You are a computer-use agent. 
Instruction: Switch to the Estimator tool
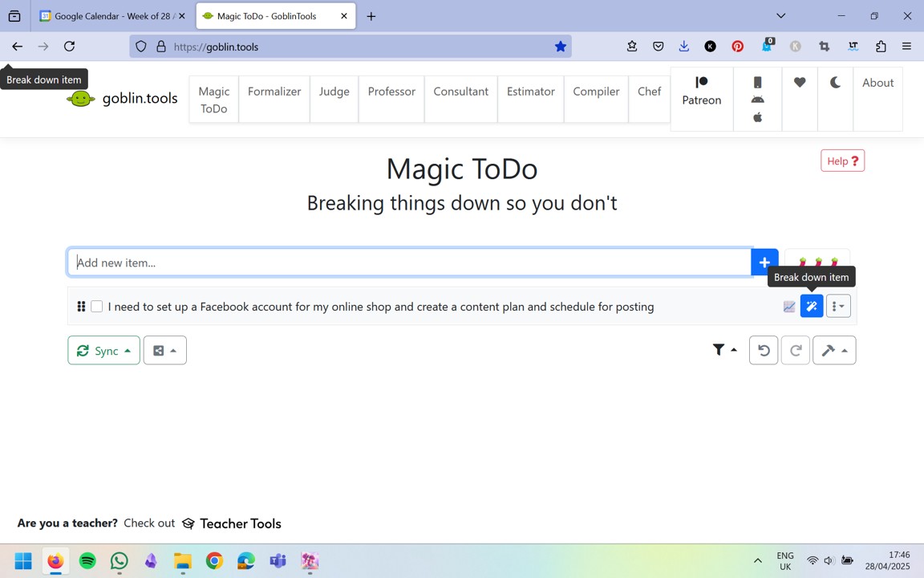530,92
